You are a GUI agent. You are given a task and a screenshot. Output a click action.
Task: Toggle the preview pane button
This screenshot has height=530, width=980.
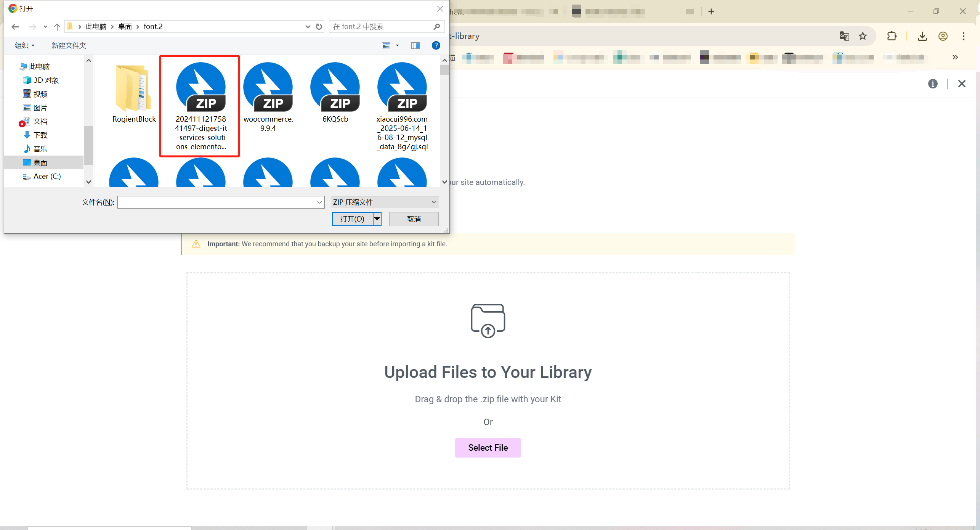click(415, 45)
